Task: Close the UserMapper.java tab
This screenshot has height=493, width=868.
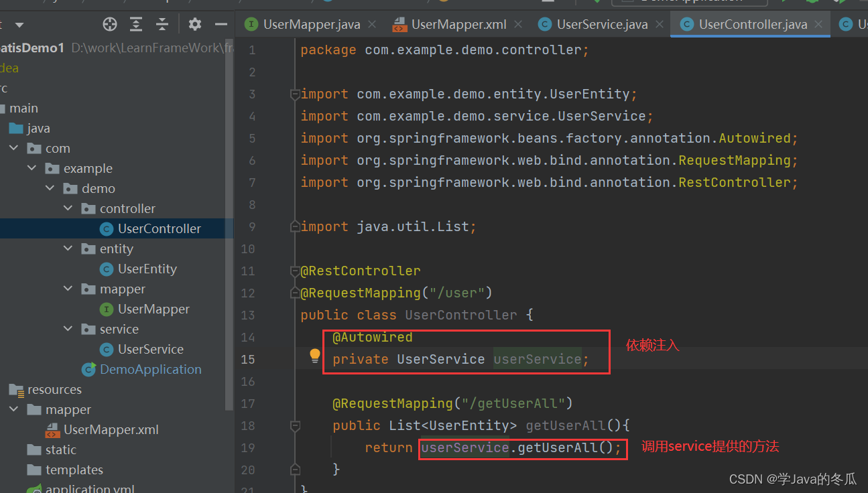Action: [373, 25]
